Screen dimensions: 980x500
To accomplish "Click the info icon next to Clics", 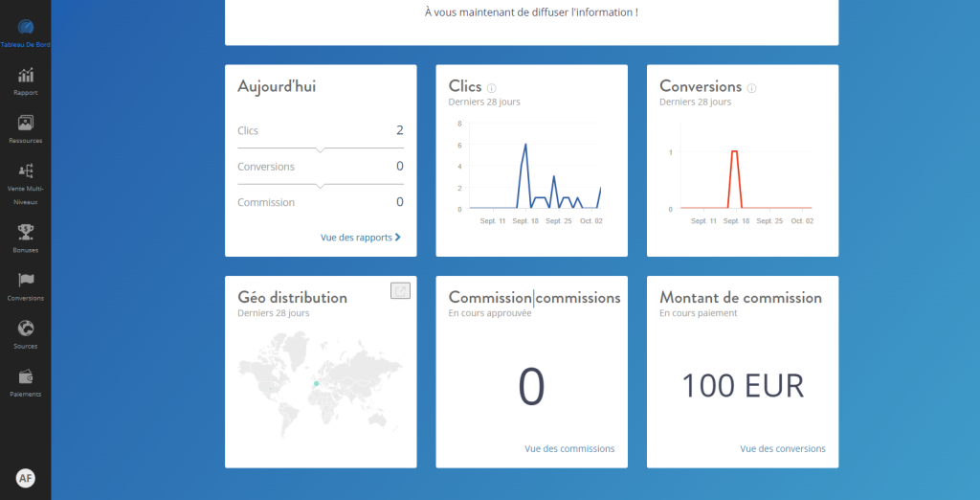I will tap(492, 88).
